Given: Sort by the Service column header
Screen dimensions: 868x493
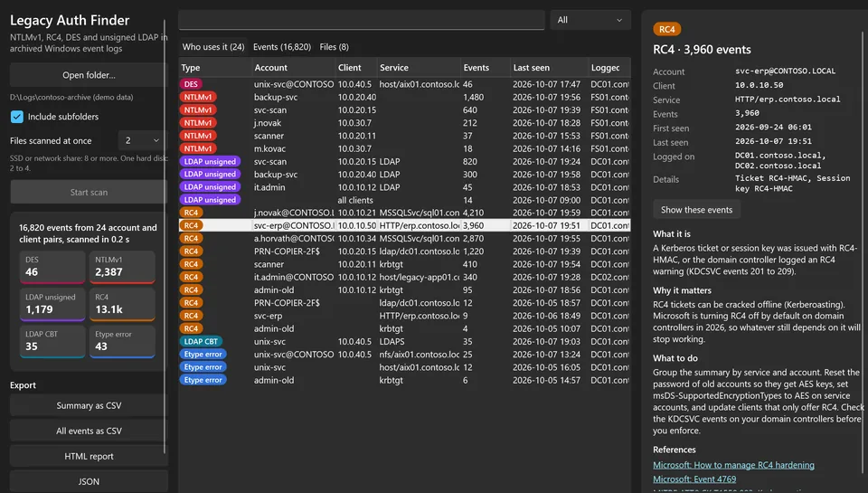Looking at the screenshot, I should (x=419, y=68).
